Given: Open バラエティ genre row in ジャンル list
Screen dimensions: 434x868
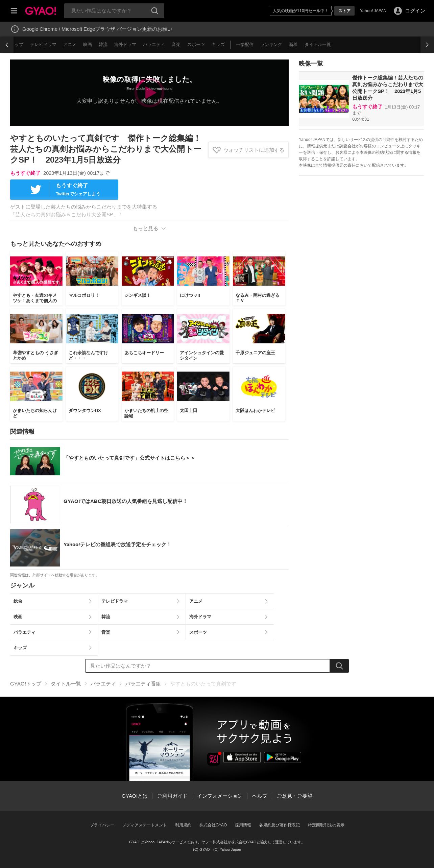Looking at the screenshot, I should 54,632.
